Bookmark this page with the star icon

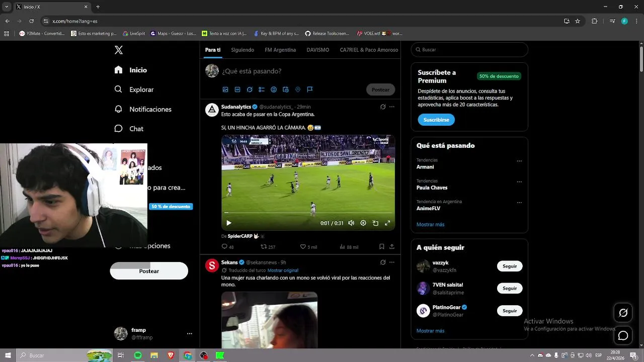[x=578, y=21]
